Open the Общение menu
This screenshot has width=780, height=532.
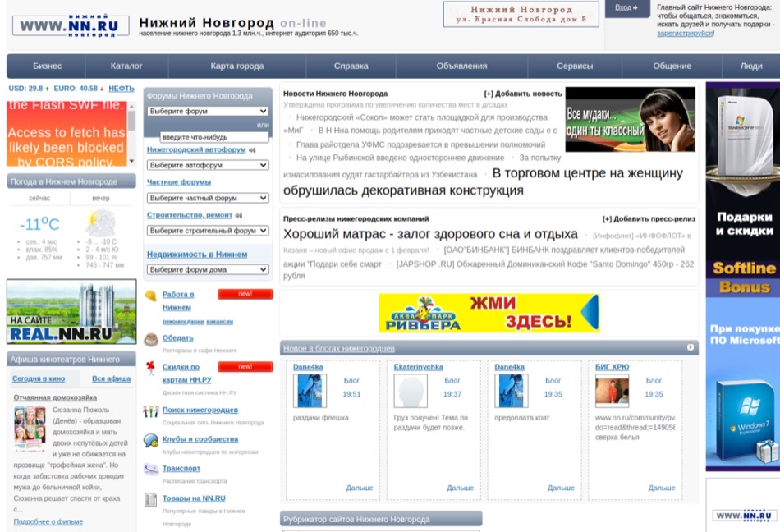(x=672, y=66)
